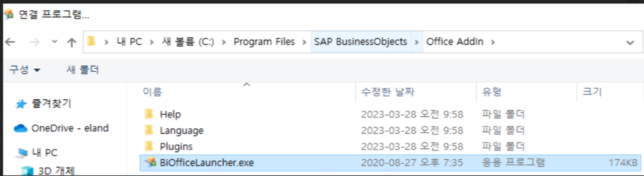Navigate to Program Files breadcrumb

point(264,42)
